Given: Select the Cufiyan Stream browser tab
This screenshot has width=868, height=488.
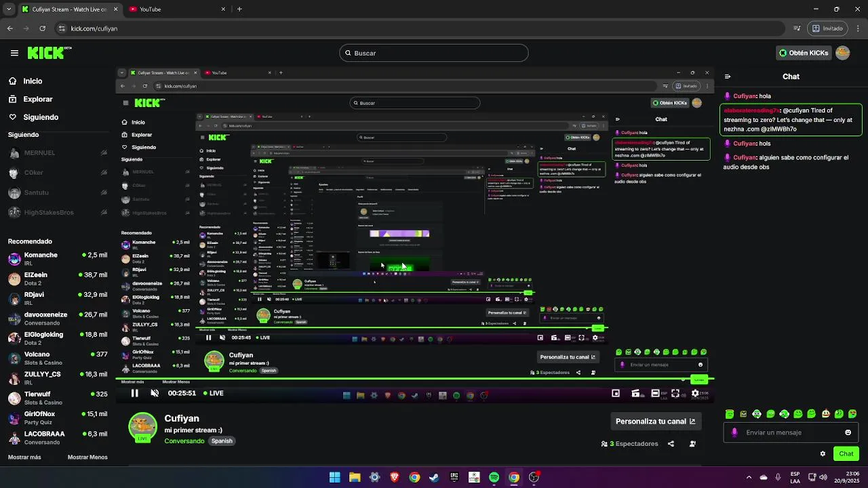Looking at the screenshot, I should coord(69,9).
